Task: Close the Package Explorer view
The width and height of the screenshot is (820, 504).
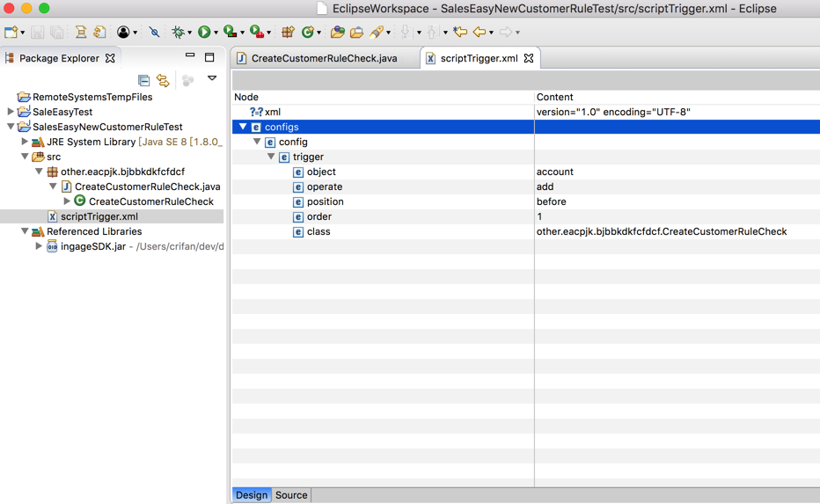Action: click(110, 58)
